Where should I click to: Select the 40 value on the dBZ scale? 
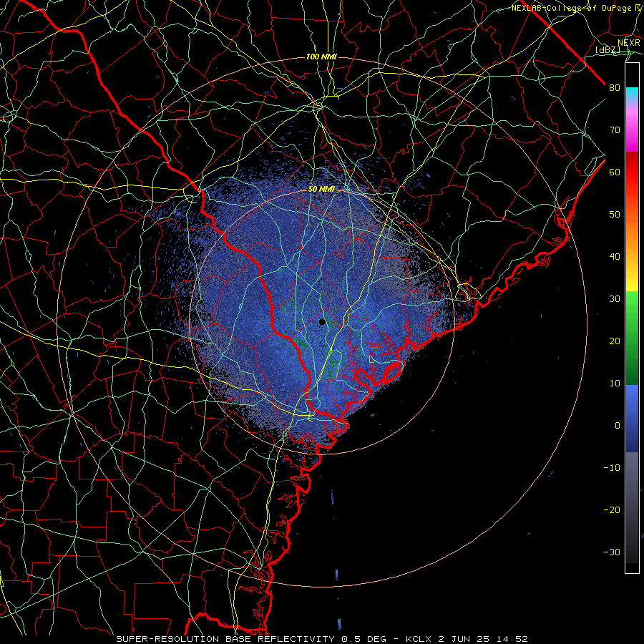click(x=615, y=257)
